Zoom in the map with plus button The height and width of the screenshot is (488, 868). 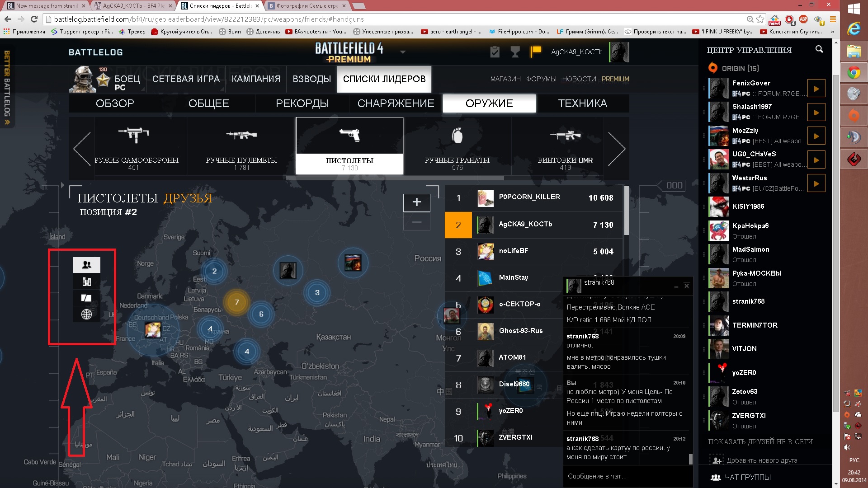click(416, 202)
